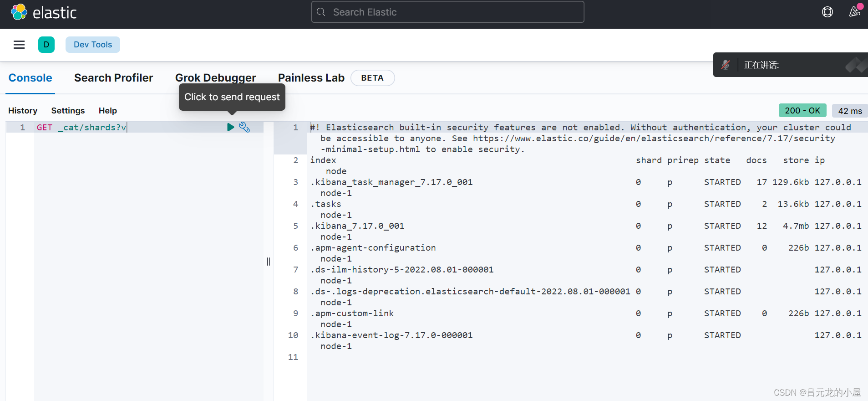Click the 42 ms response time badge
The height and width of the screenshot is (401, 868).
coord(850,111)
